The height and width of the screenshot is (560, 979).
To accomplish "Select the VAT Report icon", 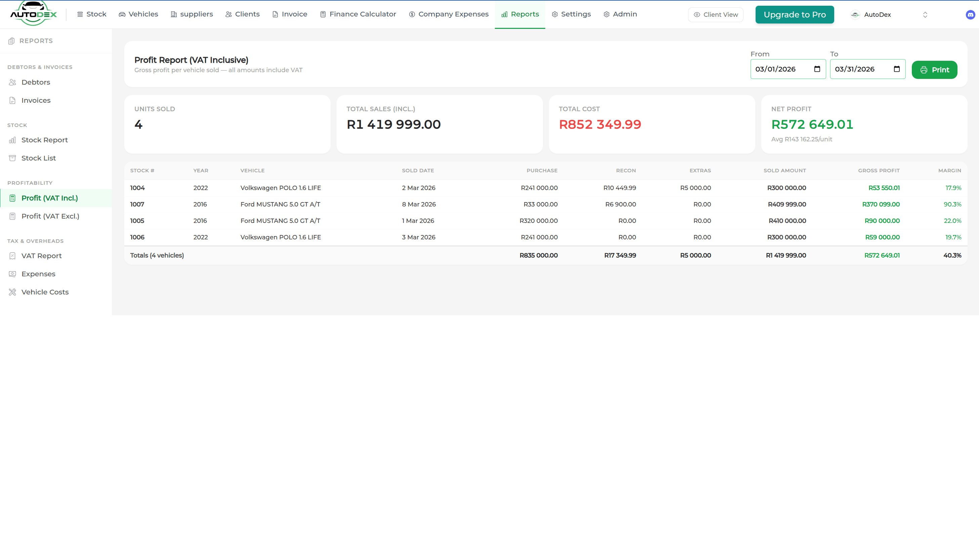I will coord(12,255).
